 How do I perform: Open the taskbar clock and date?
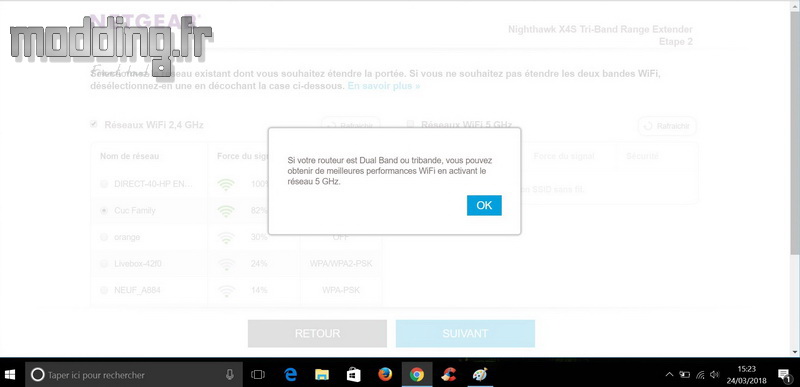746,375
